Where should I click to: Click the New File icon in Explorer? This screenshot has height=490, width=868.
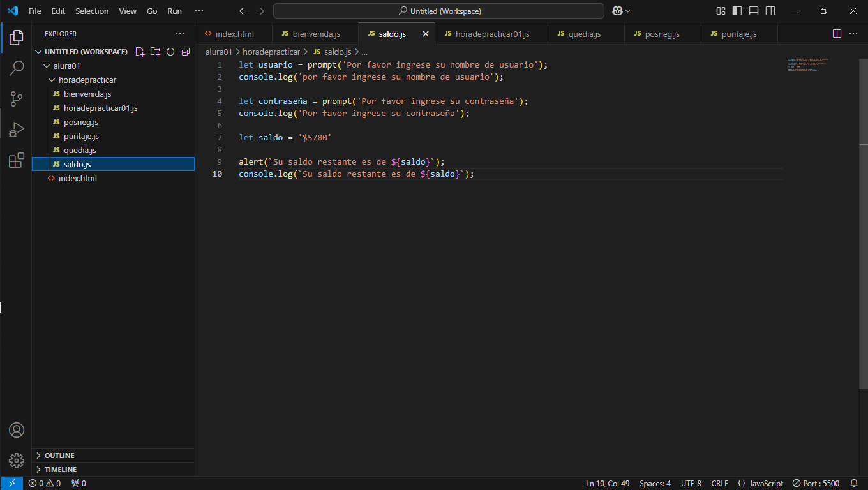(x=140, y=52)
